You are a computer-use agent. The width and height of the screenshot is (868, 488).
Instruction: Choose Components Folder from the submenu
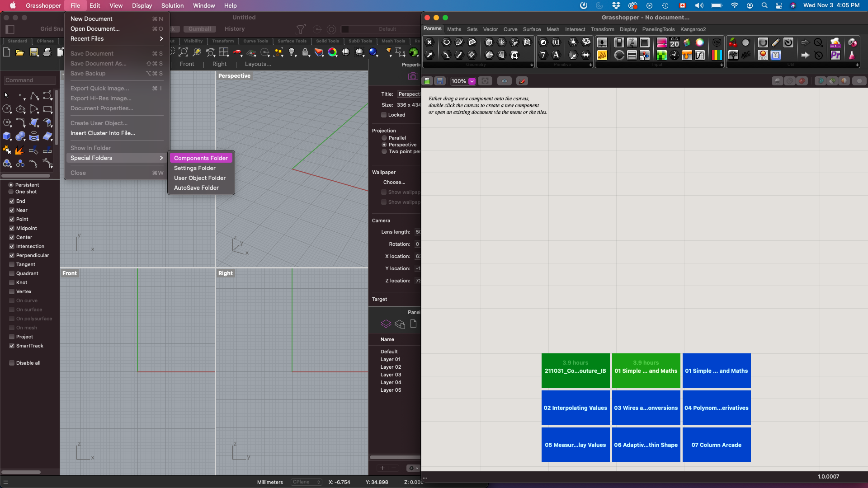pyautogui.click(x=201, y=158)
